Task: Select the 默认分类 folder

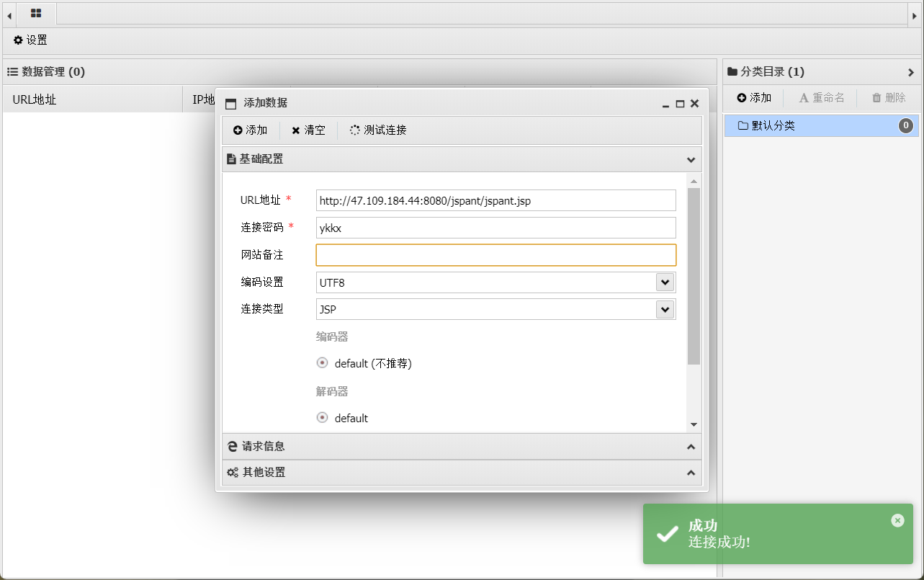Action: click(822, 126)
